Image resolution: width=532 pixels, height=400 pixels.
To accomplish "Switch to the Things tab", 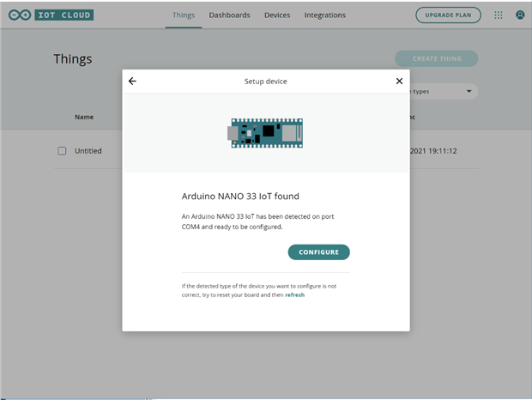I will [184, 15].
